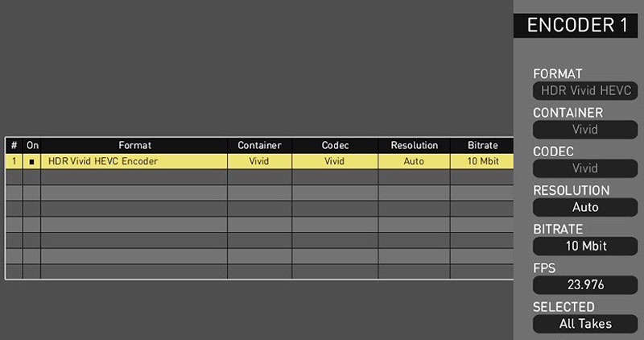Open the SELECTED option showing All Takes

click(585, 323)
